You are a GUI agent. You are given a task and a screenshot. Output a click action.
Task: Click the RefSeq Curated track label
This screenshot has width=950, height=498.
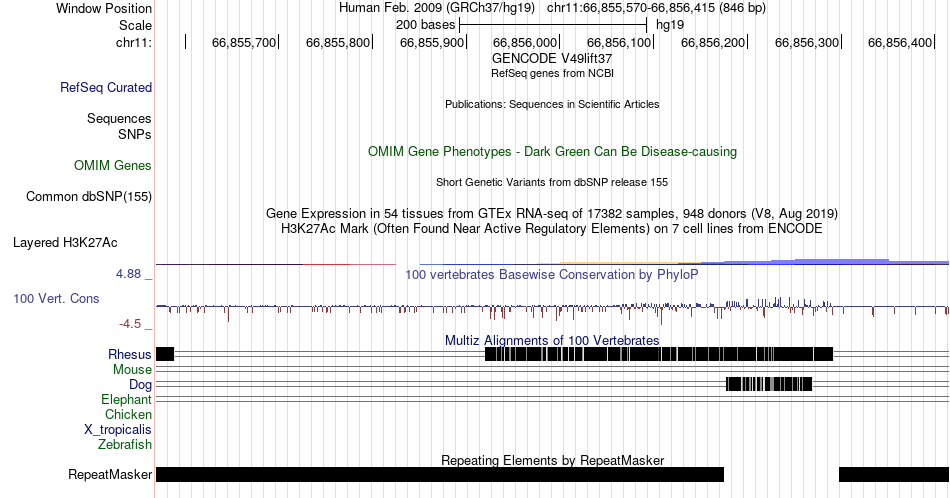[x=106, y=87]
